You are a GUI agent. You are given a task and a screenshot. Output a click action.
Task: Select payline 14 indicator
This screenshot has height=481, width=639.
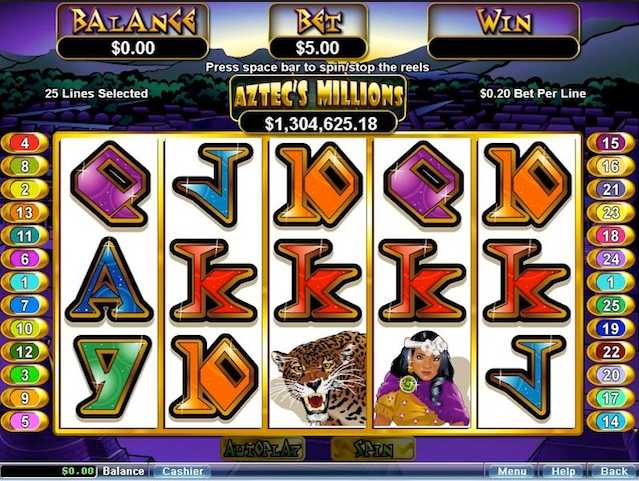[610, 421]
